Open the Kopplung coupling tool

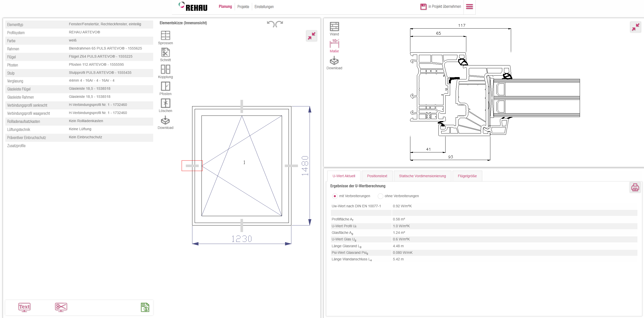coord(165,72)
